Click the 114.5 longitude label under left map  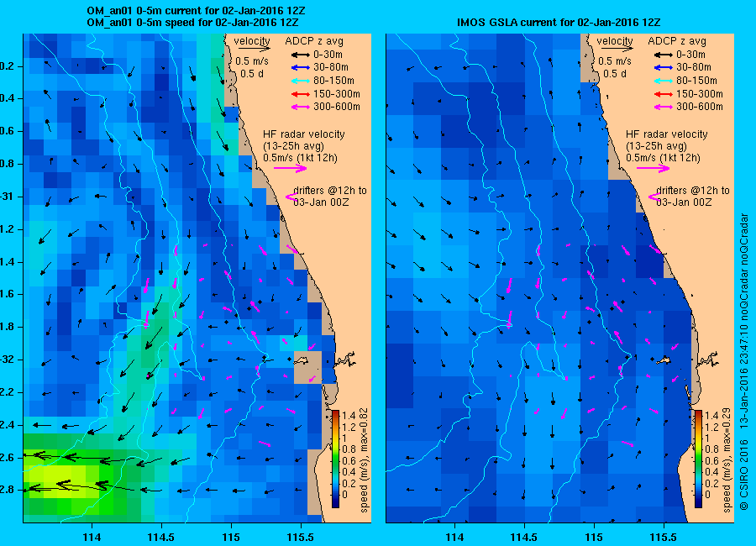[x=161, y=538]
